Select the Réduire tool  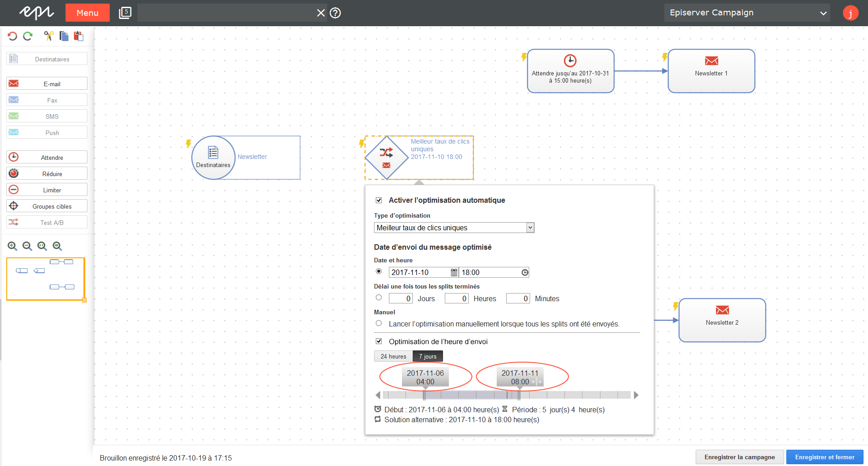[x=47, y=173]
